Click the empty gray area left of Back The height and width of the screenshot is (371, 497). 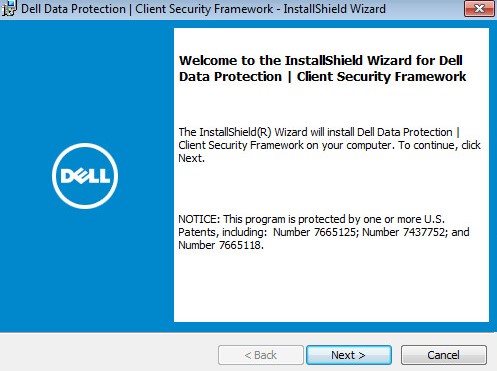108,353
